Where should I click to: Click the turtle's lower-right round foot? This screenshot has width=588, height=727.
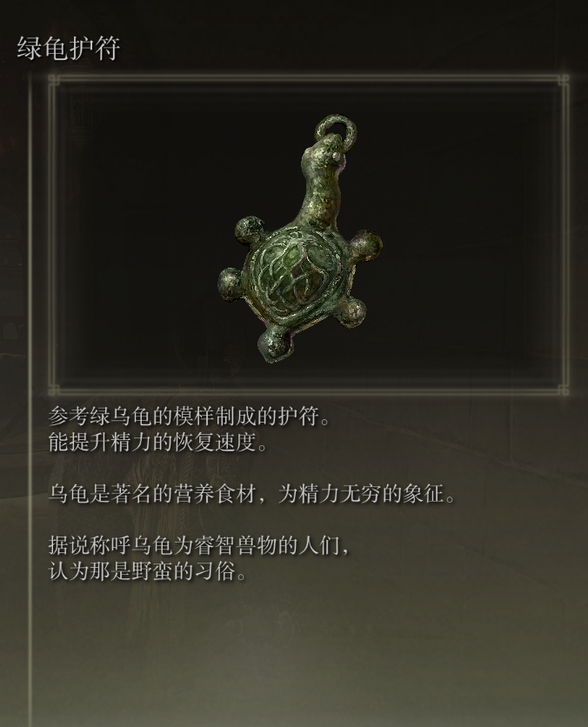352,311
